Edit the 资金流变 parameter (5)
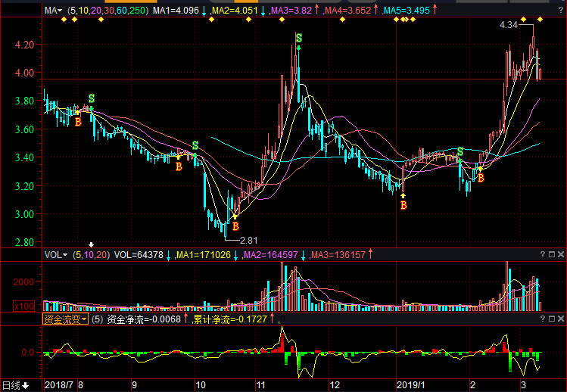Image resolution: width=567 pixels, height=392 pixels. pos(97,319)
